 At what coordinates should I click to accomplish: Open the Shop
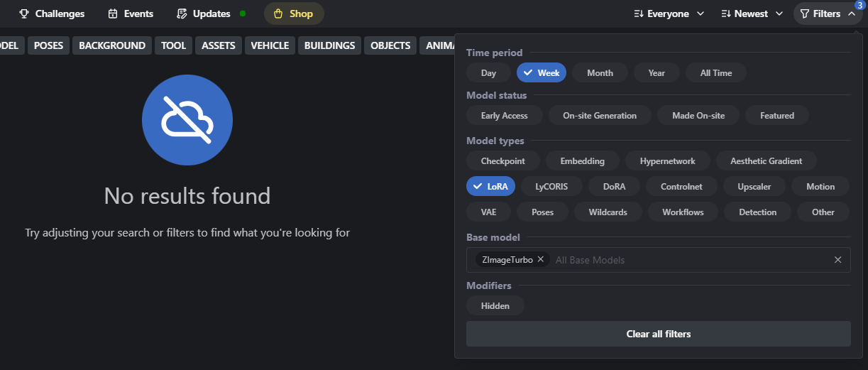point(294,13)
